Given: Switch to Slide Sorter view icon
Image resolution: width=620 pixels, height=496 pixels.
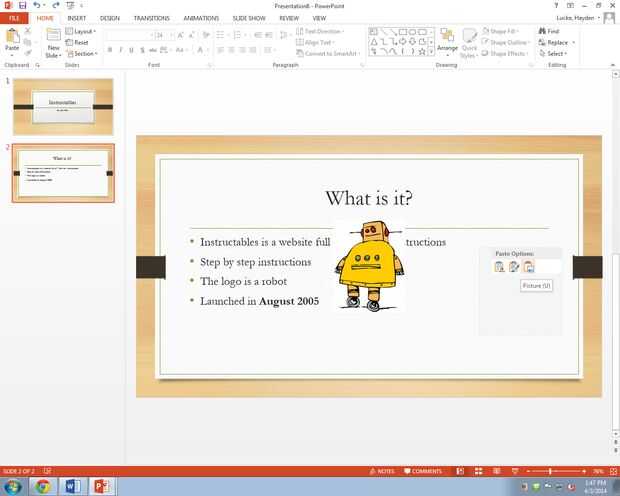Looking at the screenshot, I should click(x=478, y=471).
